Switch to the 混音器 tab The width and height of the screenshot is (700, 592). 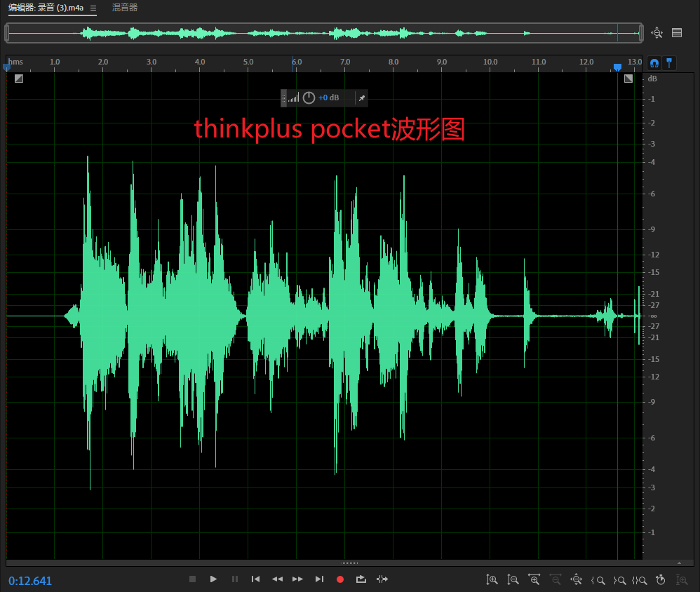tap(125, 8)
